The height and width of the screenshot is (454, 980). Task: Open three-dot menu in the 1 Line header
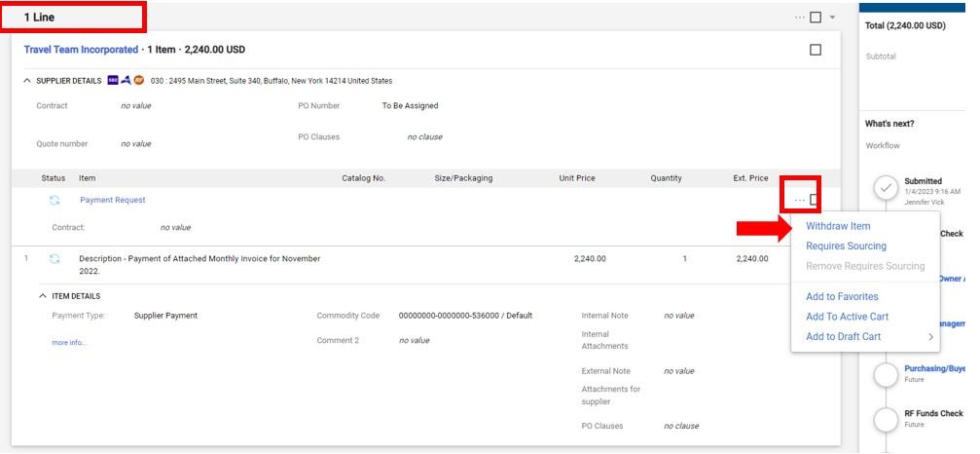pyautogui.click(x=799, y=18)
